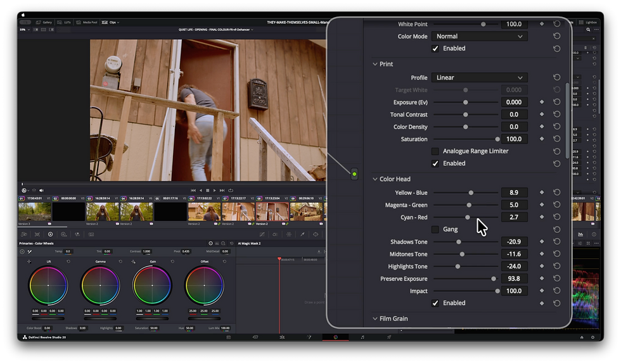Switch to the Fairlight page
The width and height of the screenshot is (621, 364).
pos(362,337)
